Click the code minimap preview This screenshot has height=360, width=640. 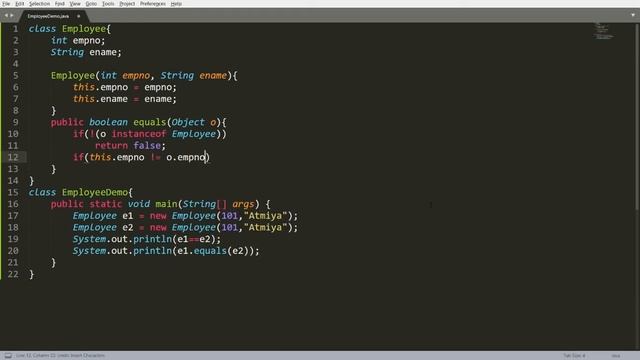(x=603, y=31)
